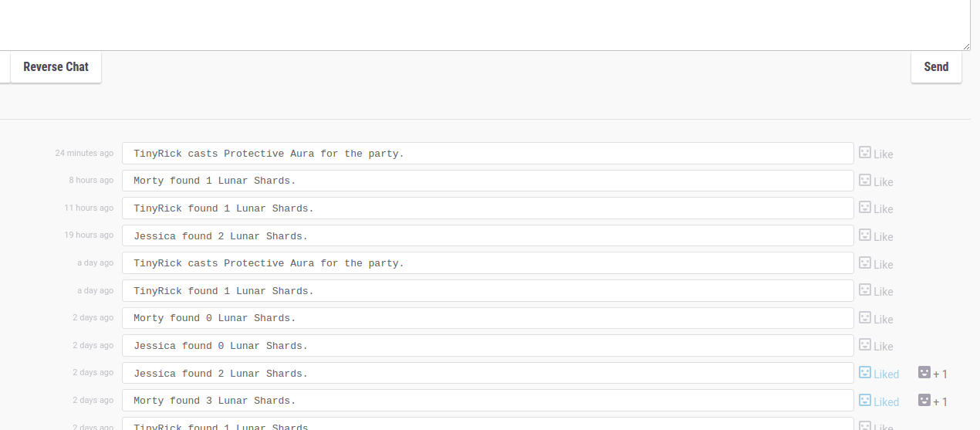
Task: Like the "Morty found 0 Lunar Shards" message
Action: 876,319
